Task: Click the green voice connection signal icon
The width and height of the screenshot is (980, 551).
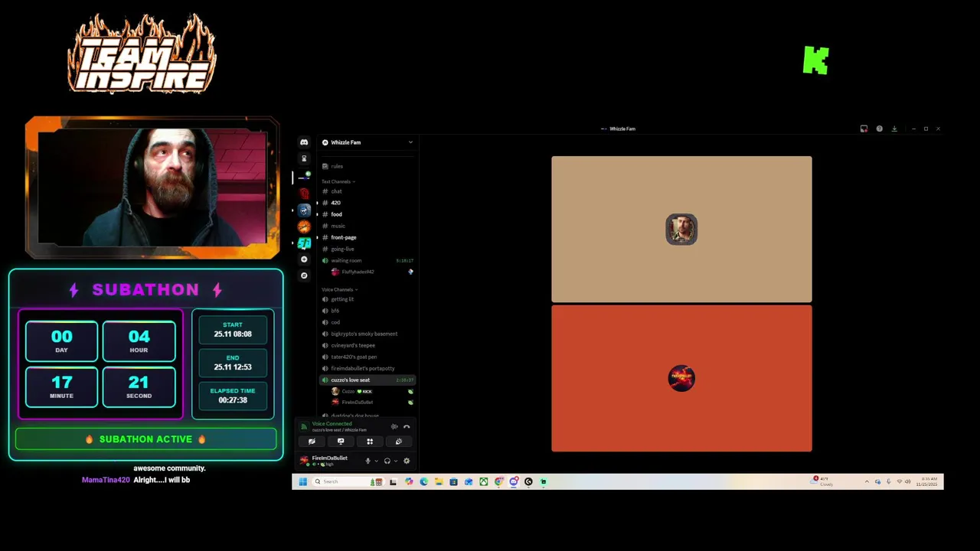Action: pos(304,427)
